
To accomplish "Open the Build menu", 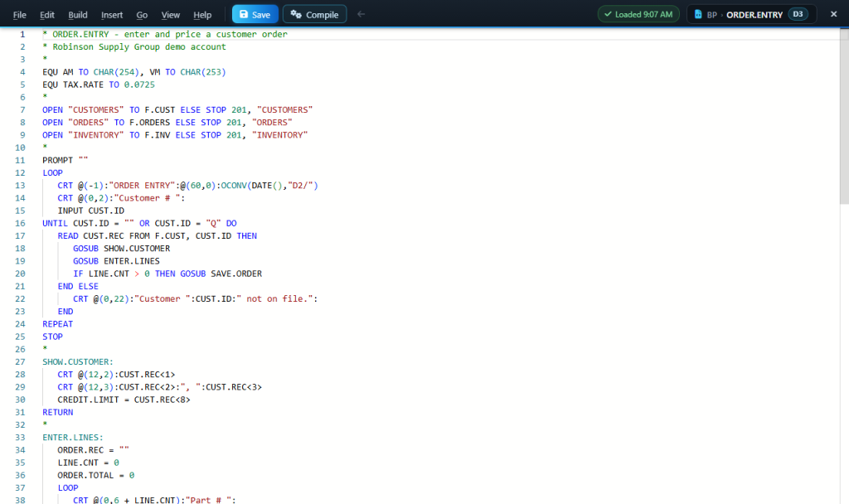I will (x=77, y=15).
